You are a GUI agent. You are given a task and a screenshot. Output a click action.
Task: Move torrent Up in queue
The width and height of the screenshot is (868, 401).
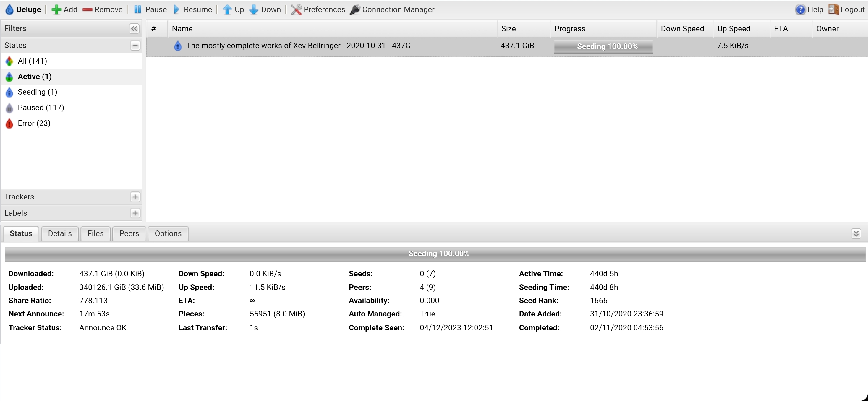click(x=233, y=9)
